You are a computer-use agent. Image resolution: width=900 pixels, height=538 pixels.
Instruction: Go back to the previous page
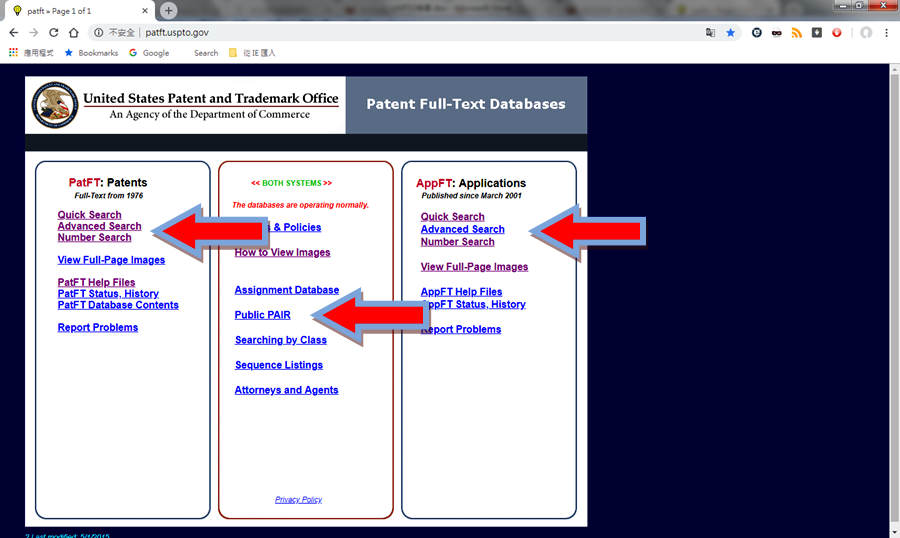point(14,33)
